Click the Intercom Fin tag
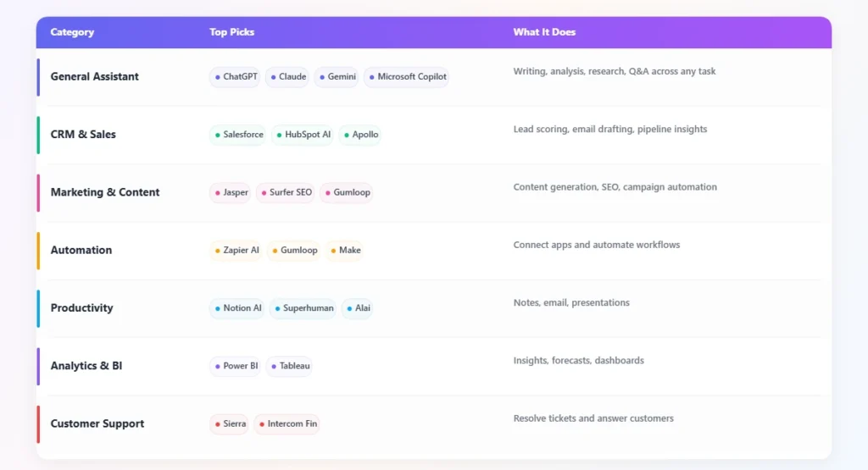 pos(287,424)
